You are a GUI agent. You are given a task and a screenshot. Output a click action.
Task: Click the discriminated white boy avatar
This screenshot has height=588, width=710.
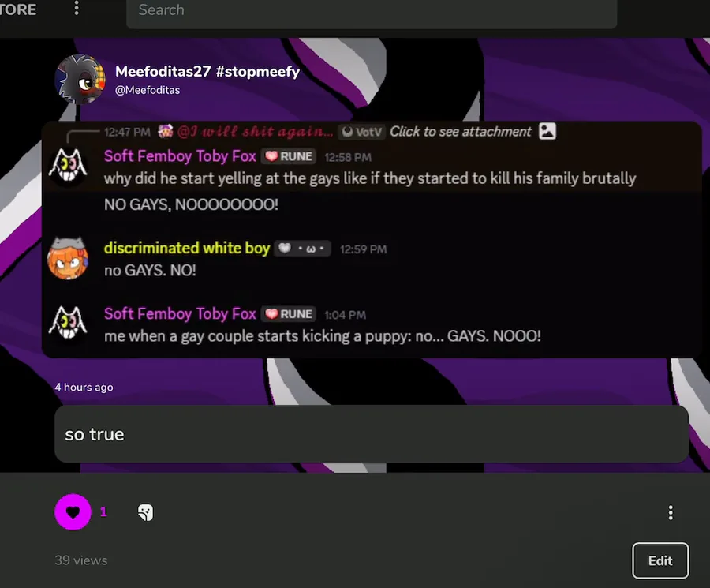68,258
